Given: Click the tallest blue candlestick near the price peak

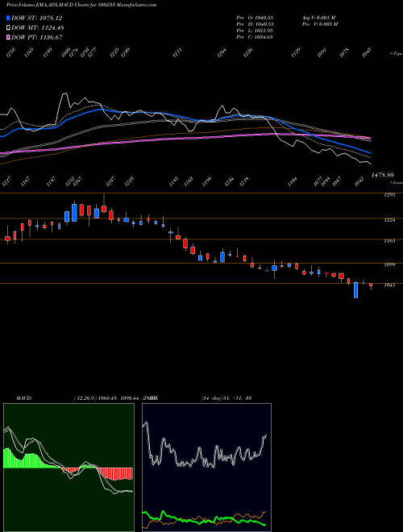Looking at the screenshot, I should click(x=74, y=213).
